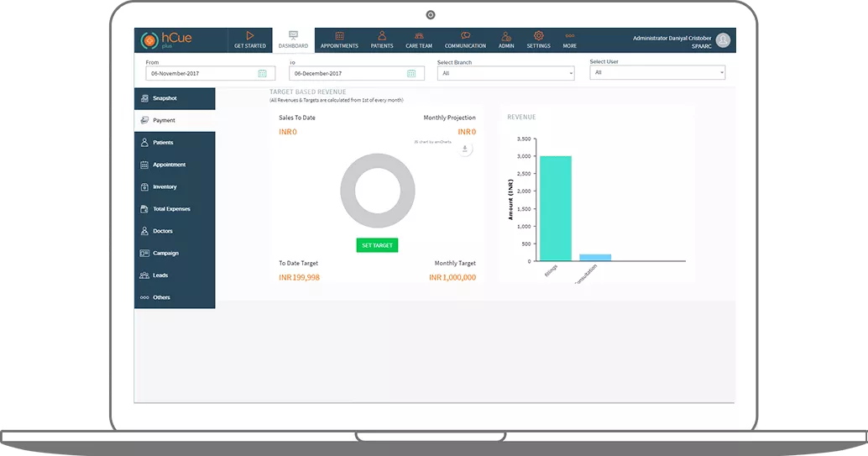The width and height of the screenshot is (868, 456).
Task: Click the green Set Target button
Action: (x=377, y=245)
